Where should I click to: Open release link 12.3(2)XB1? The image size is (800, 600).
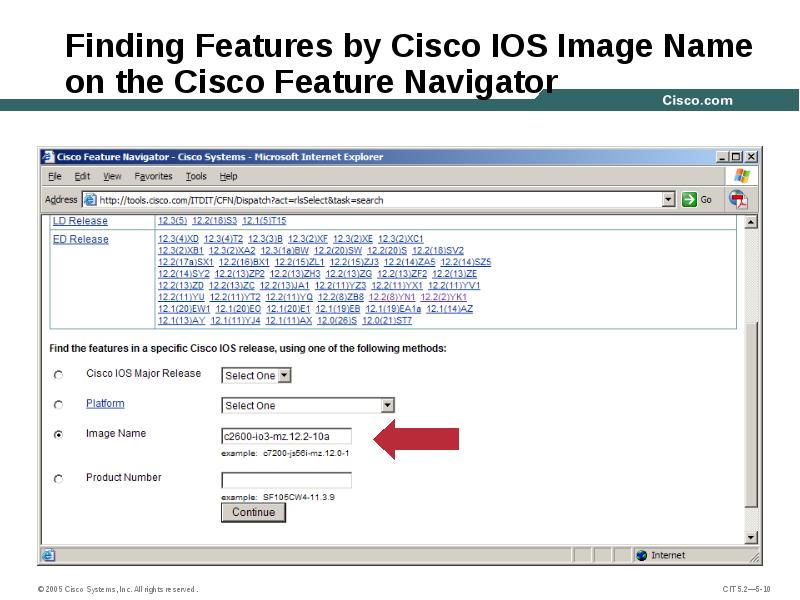tap(181, 251)
